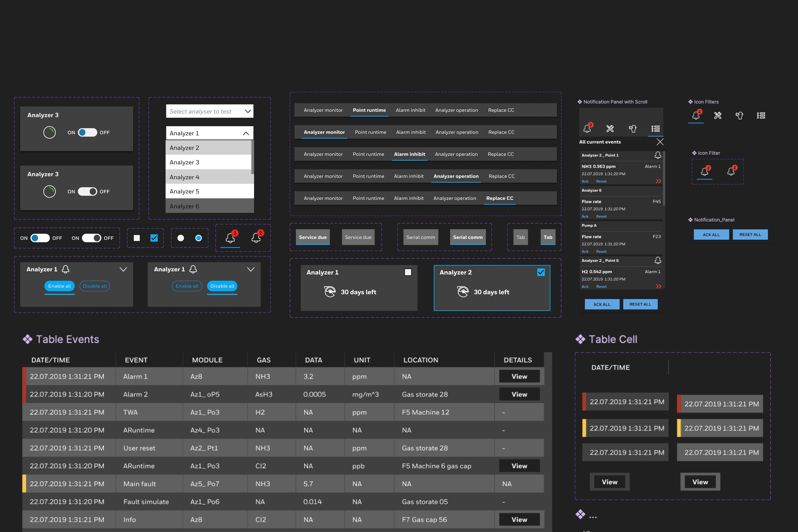This screenshot has height=532, width=798.
Task: Click bell icon beside Analyzer 2 _ Point 1
Action: [x=658, y=155]
